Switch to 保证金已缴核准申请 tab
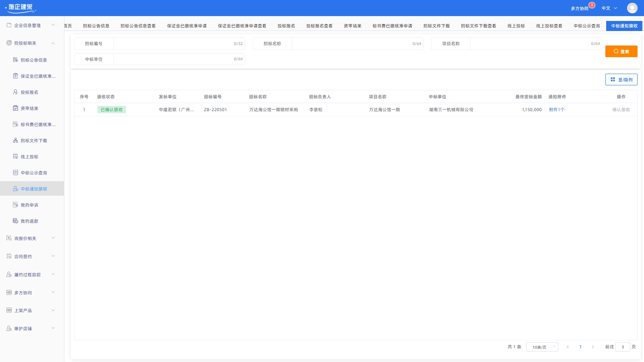The height and width of the screenshot is (362, 644). pyautogui.click(x=187, y=26)
